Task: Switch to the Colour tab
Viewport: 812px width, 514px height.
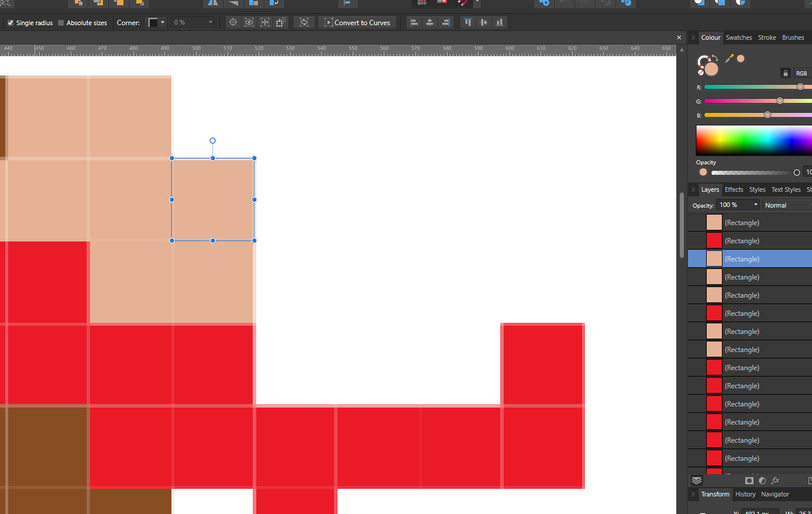Action: [x=711, y=37]
